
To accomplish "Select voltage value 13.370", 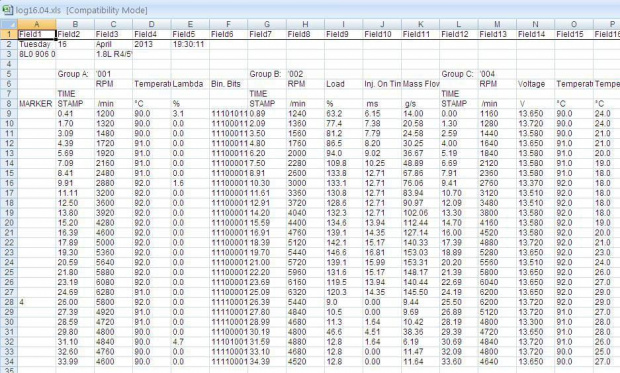I will (x=535, y=183).
